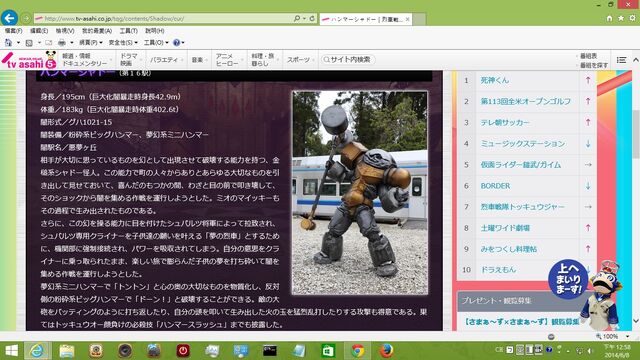Click the browser Back arrow button
The image size is (640, 360).
(x=9, y=18)
